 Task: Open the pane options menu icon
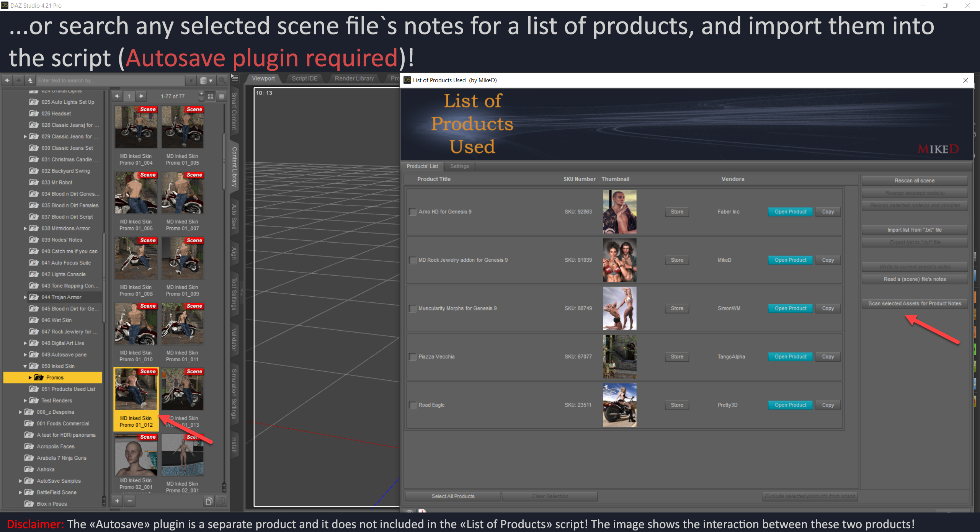coord(235,78)
